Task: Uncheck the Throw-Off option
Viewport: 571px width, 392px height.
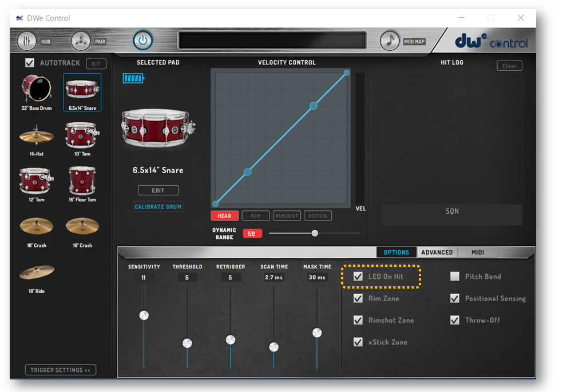Action: click(454, 320)
